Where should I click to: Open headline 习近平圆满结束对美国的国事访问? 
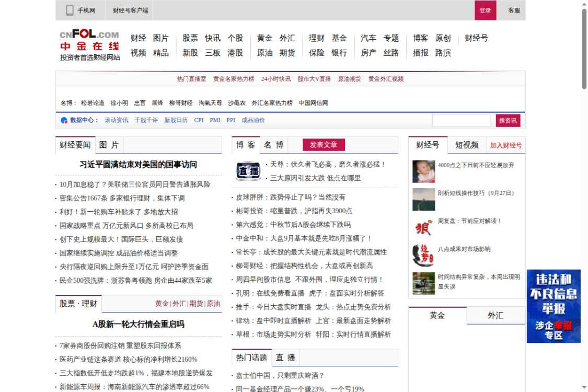tap(139, 165)
